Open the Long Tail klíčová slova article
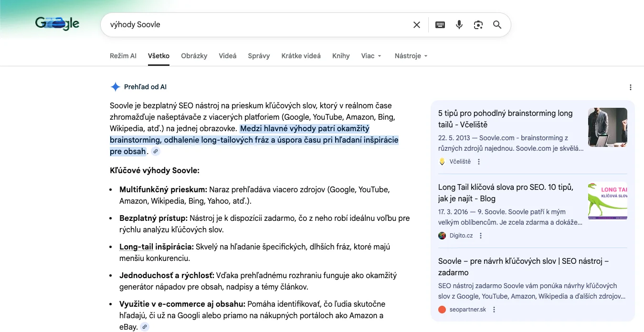The image size is (644, 332). coord(506,193)
